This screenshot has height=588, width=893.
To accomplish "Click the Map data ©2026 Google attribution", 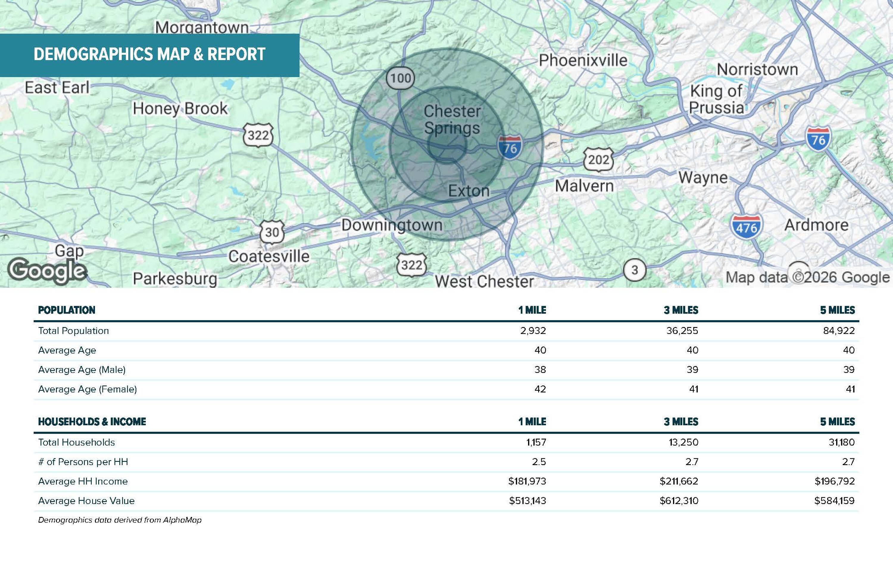I will [x=808, y=277].
